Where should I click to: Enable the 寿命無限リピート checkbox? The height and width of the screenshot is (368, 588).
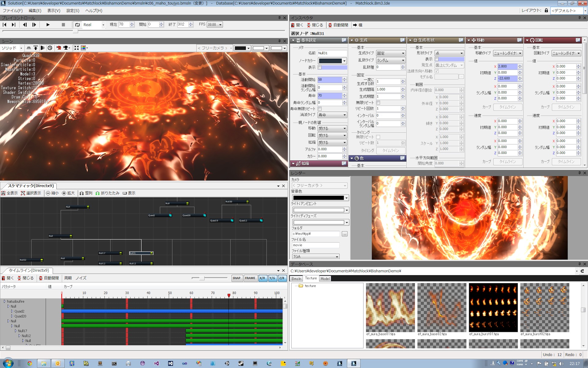[x=320, y=109]
